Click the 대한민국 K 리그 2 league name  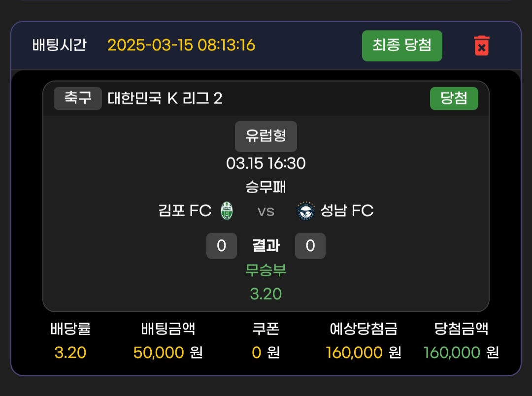click(x=165, y=99)
